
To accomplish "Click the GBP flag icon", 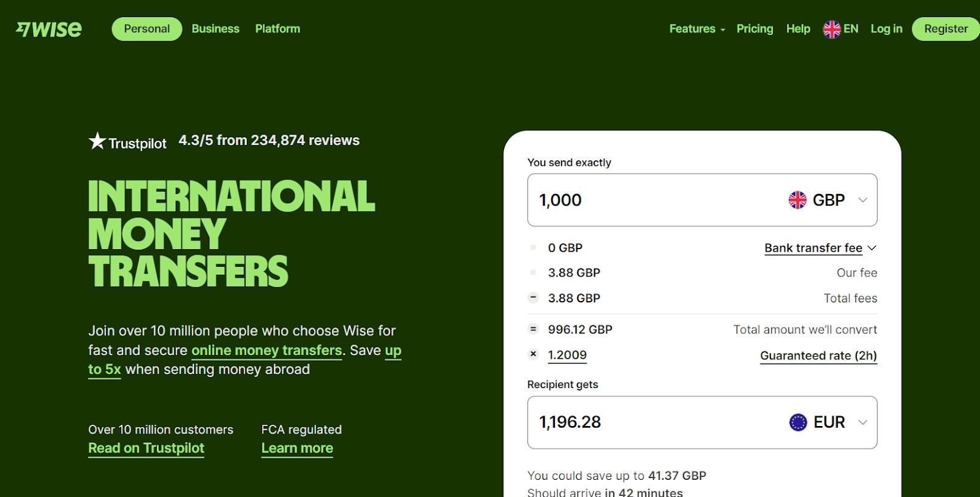I will pos(797,200).
